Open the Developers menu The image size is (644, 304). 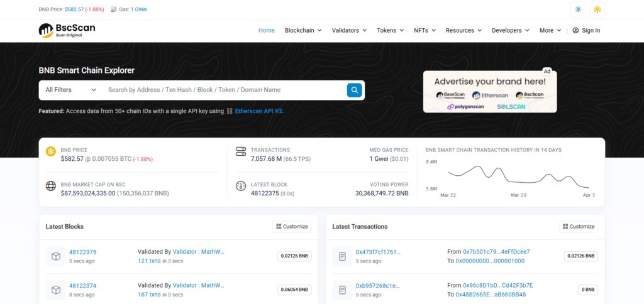click(511, 30)
